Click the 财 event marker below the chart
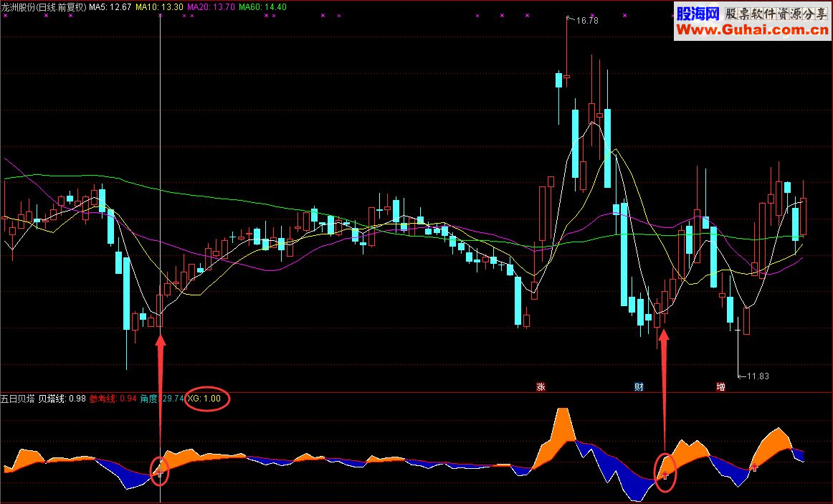The width and height of the screenshot is (833, 504). pyautogui.click(x=639, y=386)
